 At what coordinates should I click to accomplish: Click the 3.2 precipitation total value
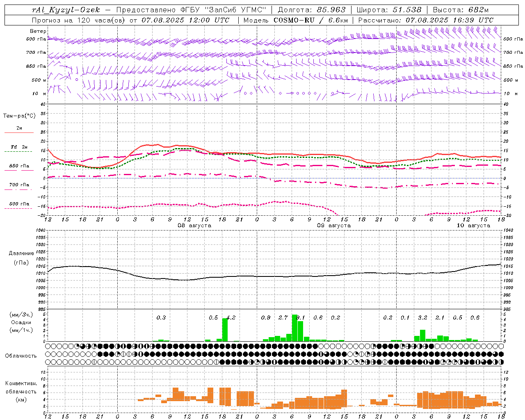[422, 317]
